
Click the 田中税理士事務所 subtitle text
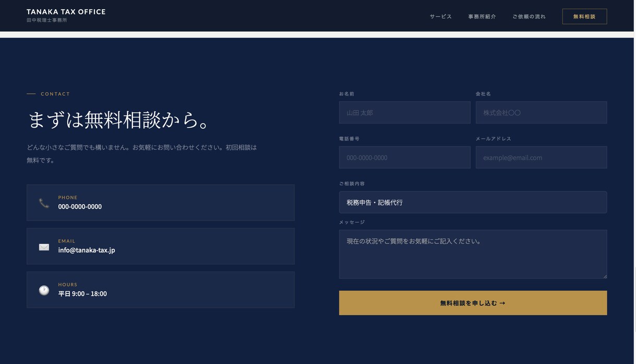point(47,20)
